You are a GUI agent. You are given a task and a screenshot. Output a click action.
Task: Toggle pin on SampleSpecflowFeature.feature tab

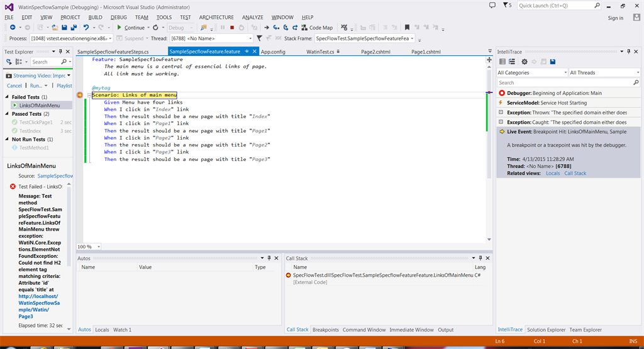coord(247,52)
